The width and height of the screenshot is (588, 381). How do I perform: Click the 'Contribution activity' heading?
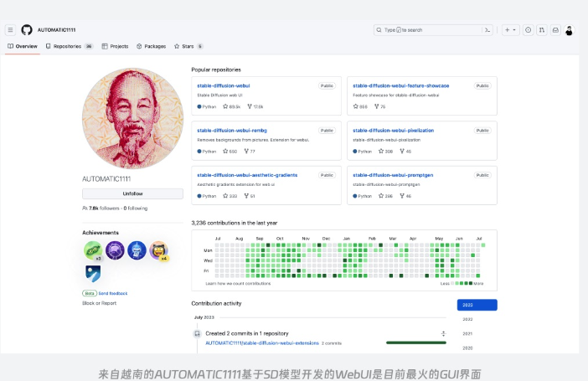(216, 303)
